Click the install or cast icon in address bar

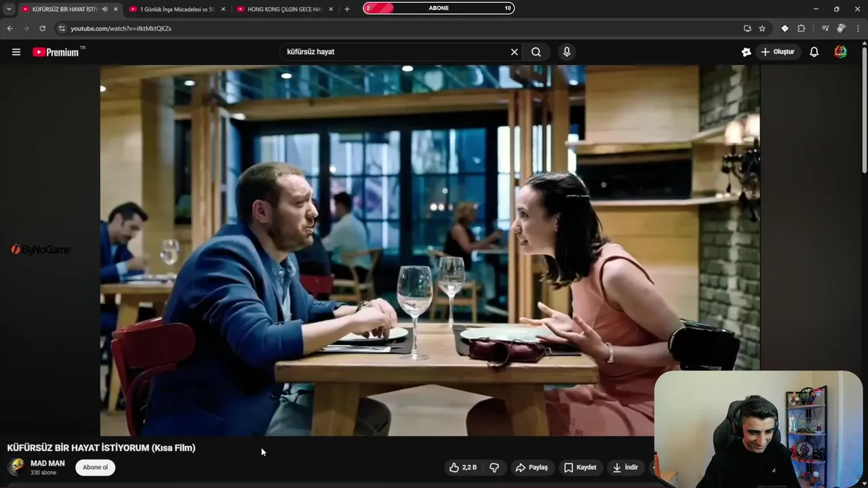click(x=747, y=28)
